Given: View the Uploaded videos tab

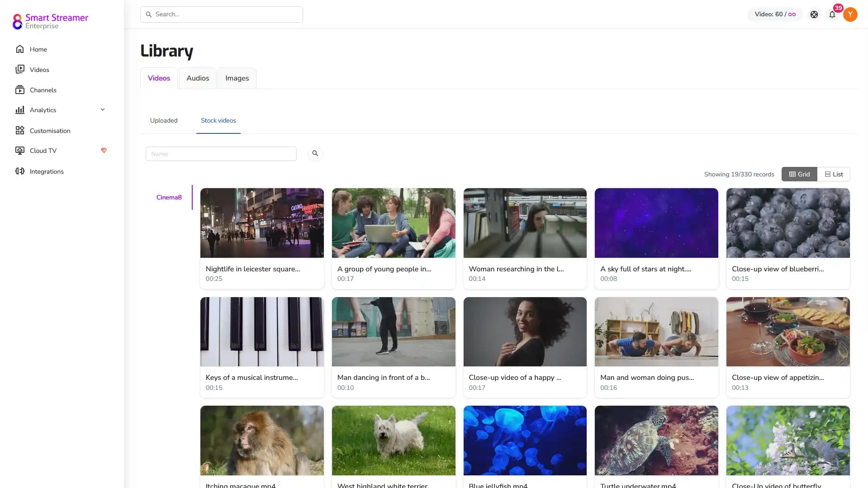Looking at the screenshot, I should coord(163,120).
